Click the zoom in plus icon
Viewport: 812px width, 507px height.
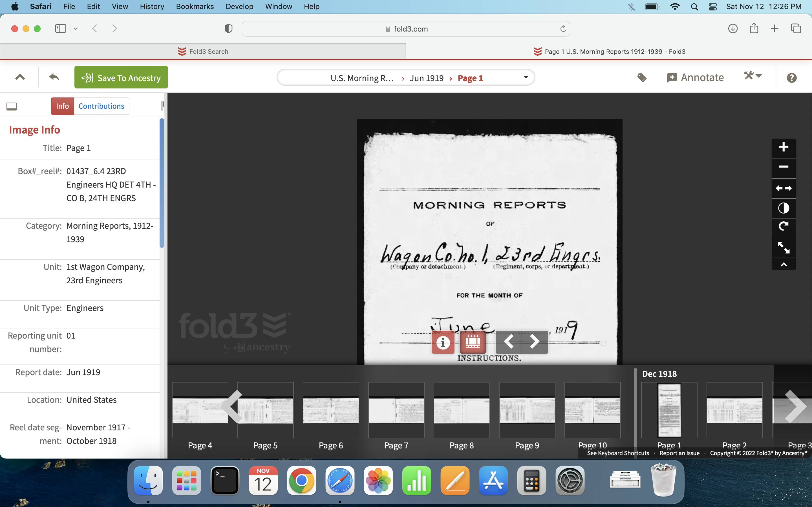click(x=783, y=147)
